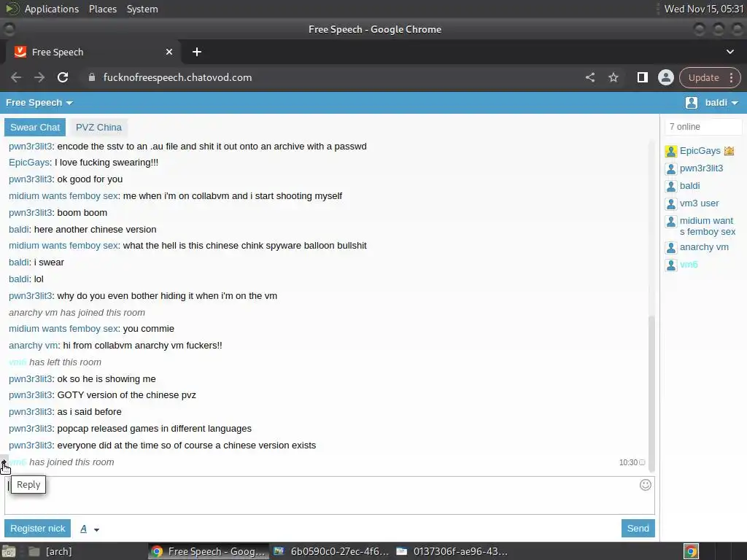Click pwn3r3lit3 user avatar icon
The image size is (747, 560).
pos(671,169)
